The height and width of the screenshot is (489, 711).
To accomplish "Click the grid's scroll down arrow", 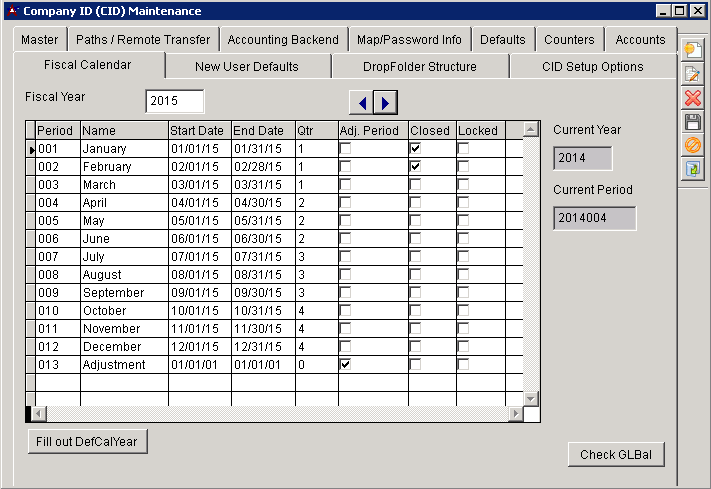I will click(x=531, y=399).
